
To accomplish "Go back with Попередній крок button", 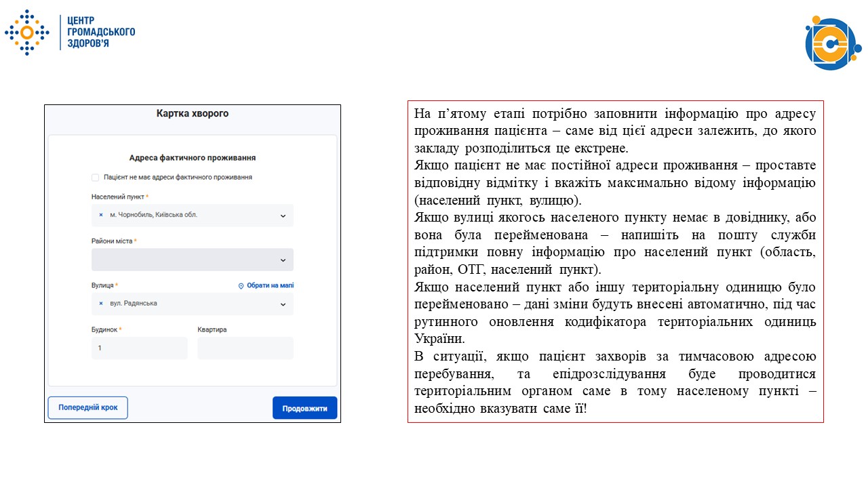I will (x=87, y=407).
